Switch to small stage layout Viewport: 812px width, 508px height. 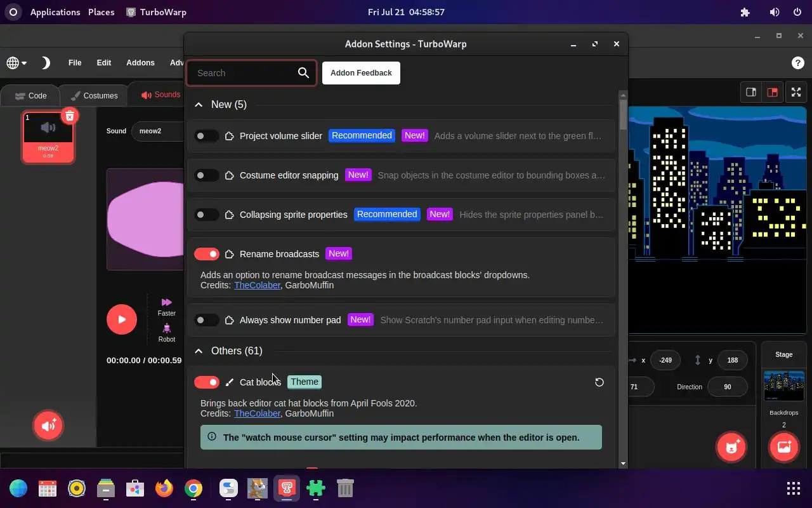[x=751, y=92]
